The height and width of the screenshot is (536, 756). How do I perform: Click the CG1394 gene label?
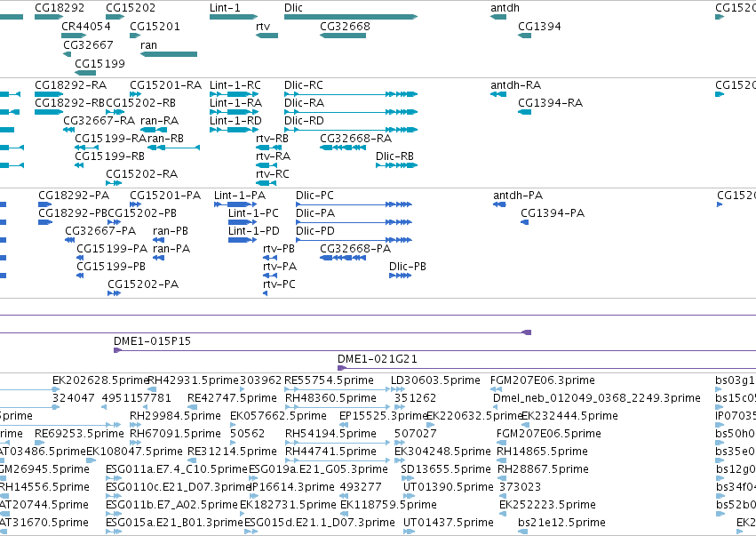click(x=539, y=26)
